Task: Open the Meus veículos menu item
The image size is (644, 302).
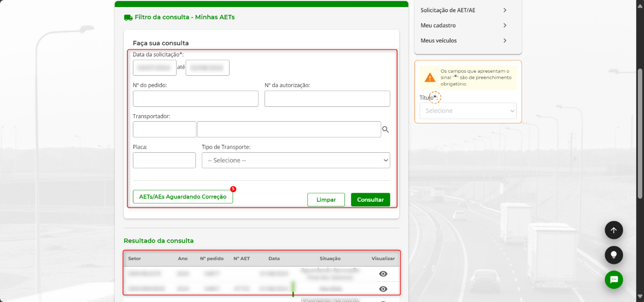Action: click(x=463, y=41)
